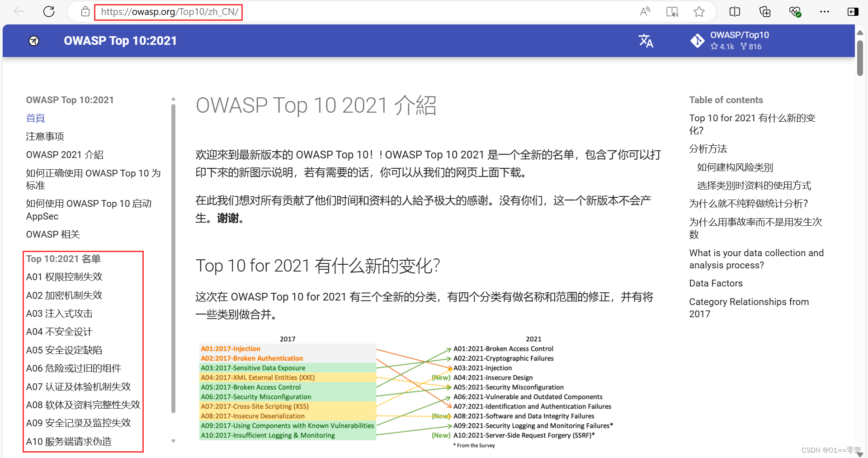
Task: Click the read aloud icon
Action: click(x=645, y=12)
